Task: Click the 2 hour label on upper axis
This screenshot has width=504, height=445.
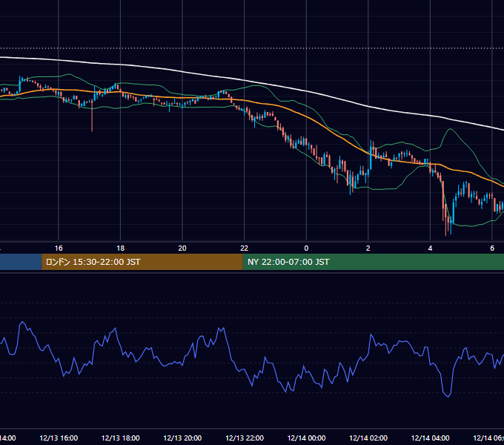Action: [368, 248]
